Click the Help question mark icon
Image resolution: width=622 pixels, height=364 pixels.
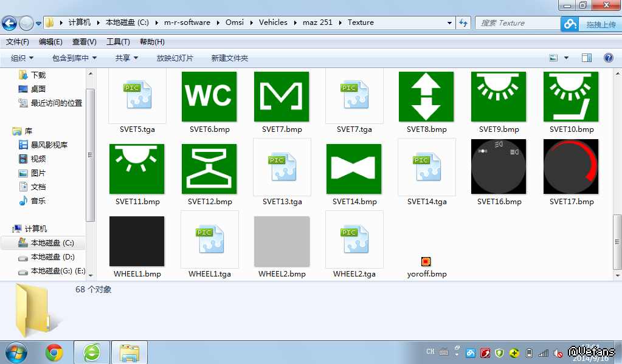click(608, 58)
